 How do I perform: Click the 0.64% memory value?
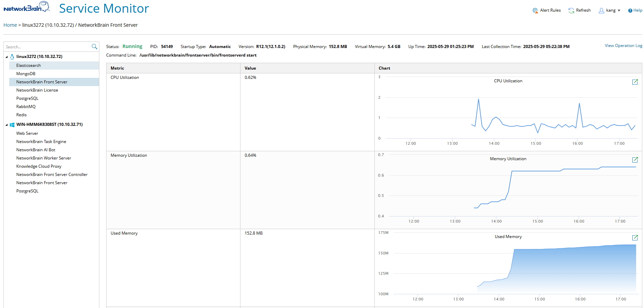coord(250,155)
